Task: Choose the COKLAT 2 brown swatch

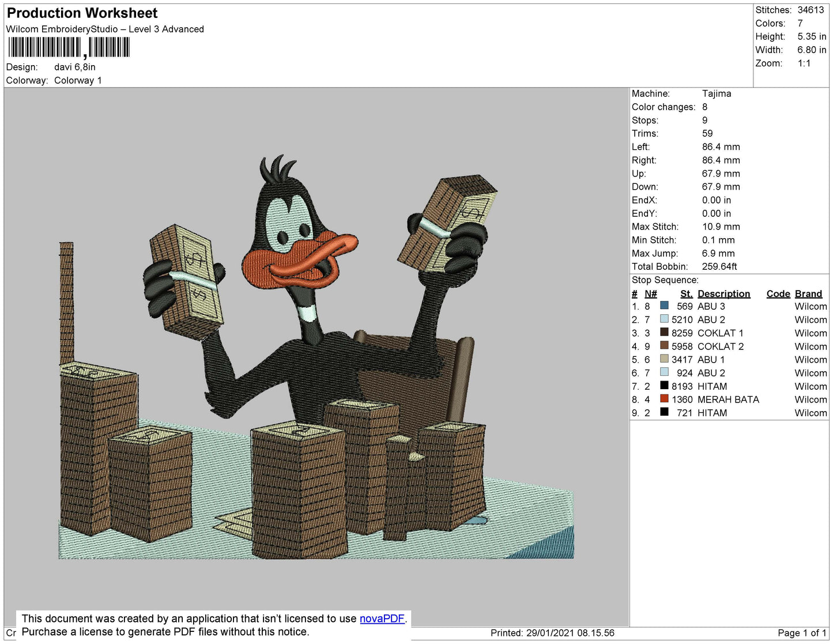Action: coord(664,345)
